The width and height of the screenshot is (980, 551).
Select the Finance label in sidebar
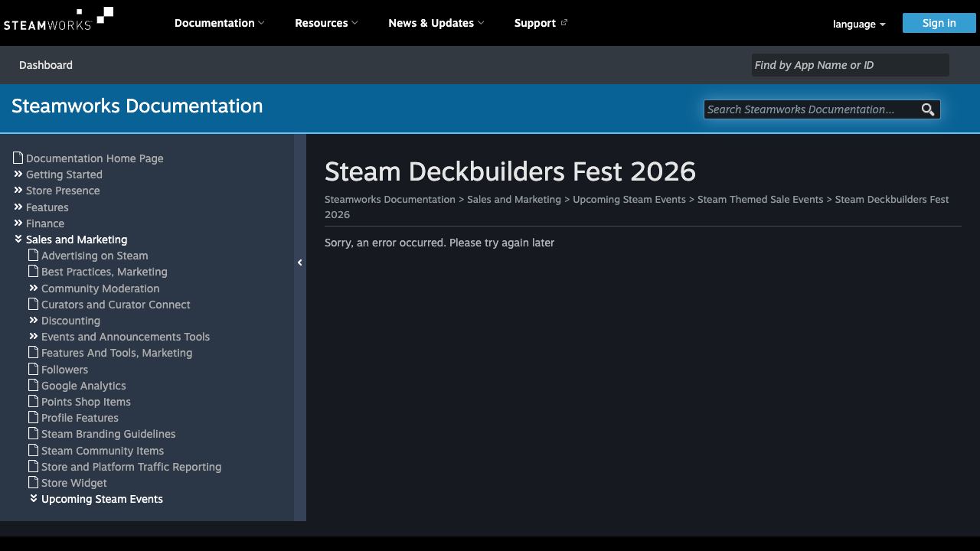pos(45,223)
